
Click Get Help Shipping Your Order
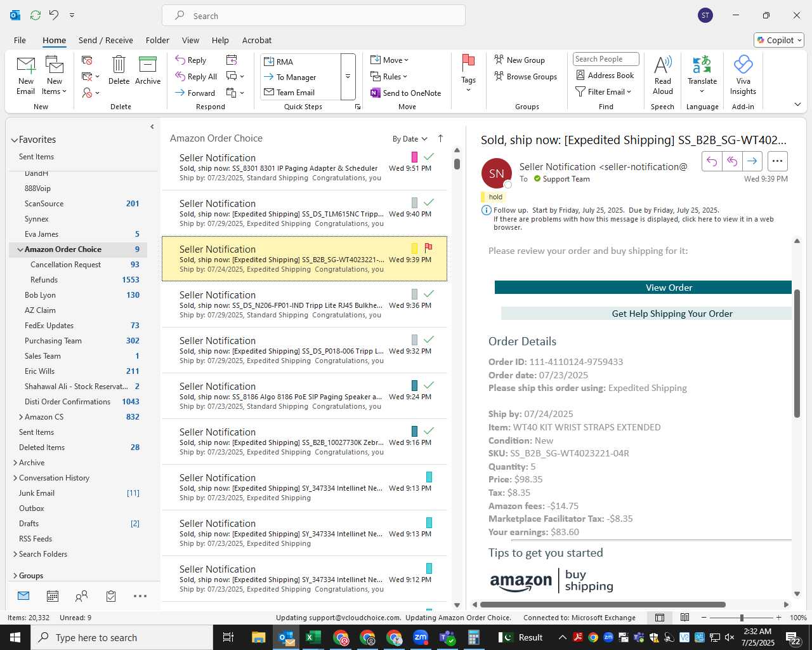coord(646,314)
